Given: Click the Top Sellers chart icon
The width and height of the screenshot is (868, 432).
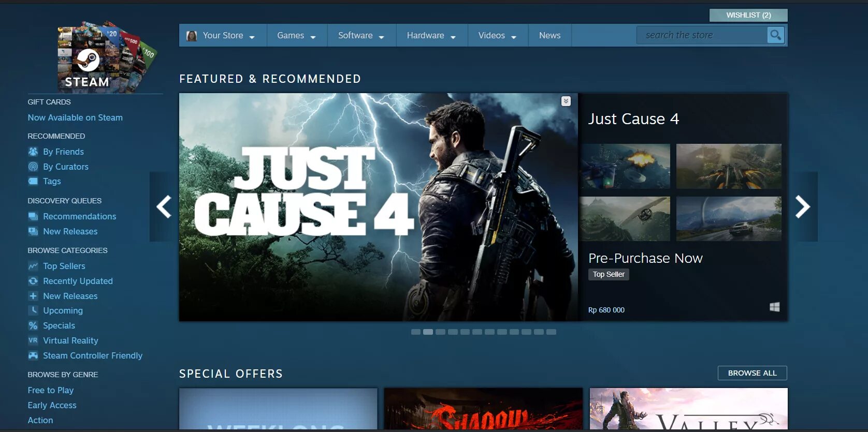Looking at the screenshot, I should click(33, 266).
